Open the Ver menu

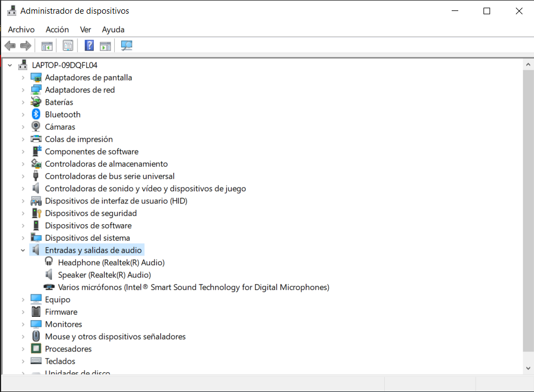click(x=86, y=30)
